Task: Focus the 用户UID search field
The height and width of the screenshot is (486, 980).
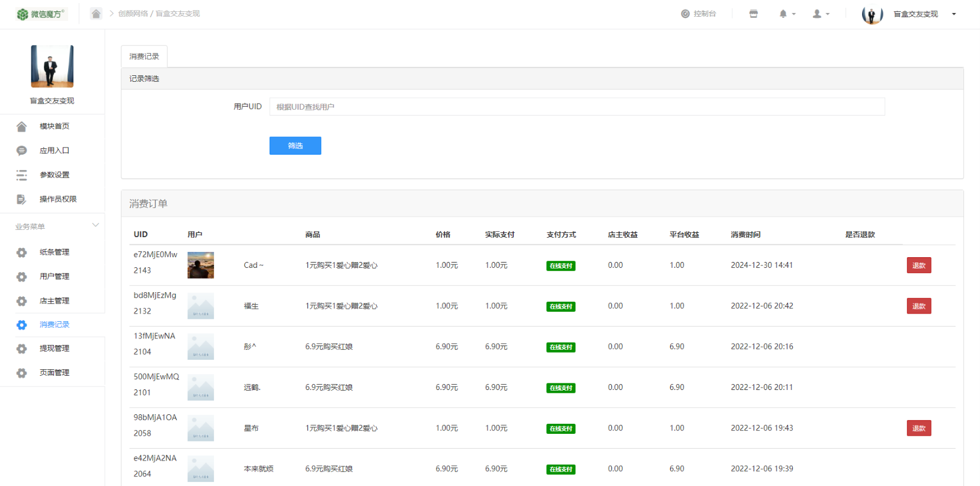Action: [577, 107]
